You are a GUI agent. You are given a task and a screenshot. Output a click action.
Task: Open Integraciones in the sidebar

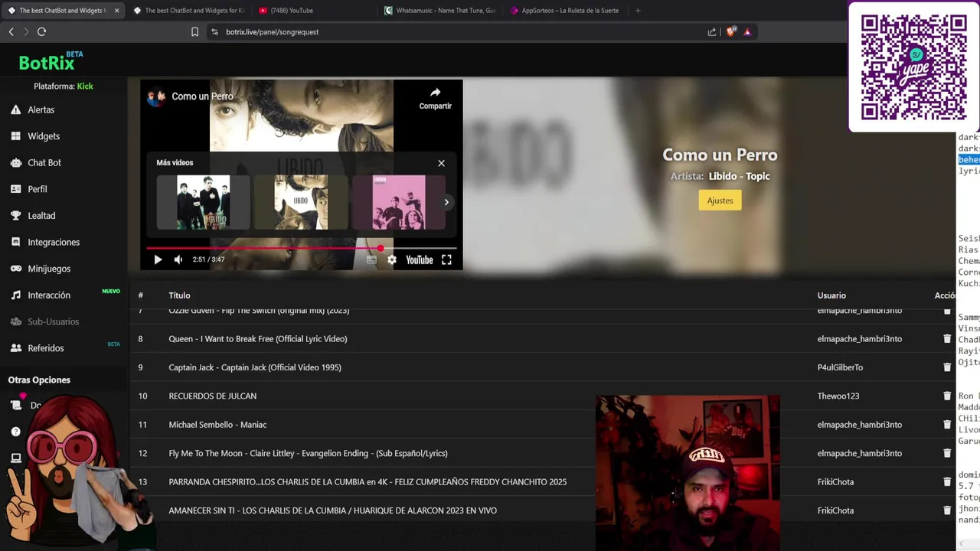54,242
